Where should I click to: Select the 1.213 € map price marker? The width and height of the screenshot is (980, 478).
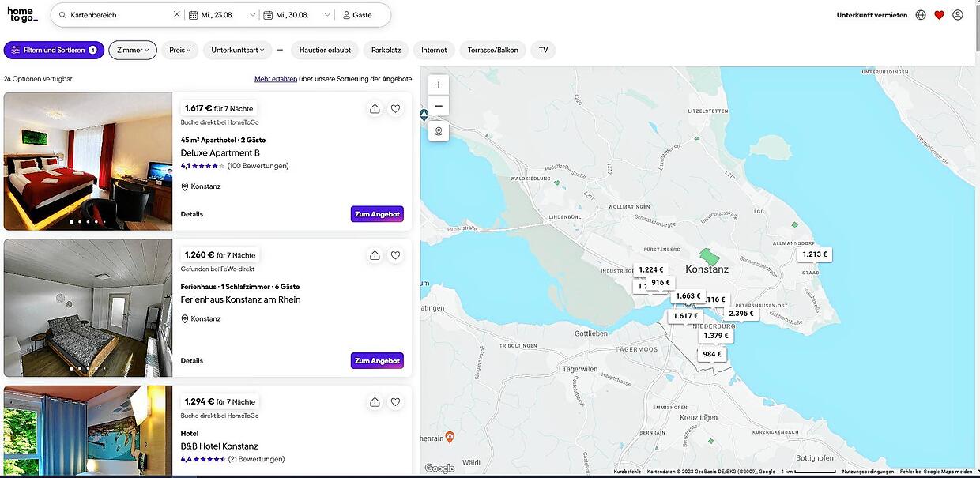[814, 254]
